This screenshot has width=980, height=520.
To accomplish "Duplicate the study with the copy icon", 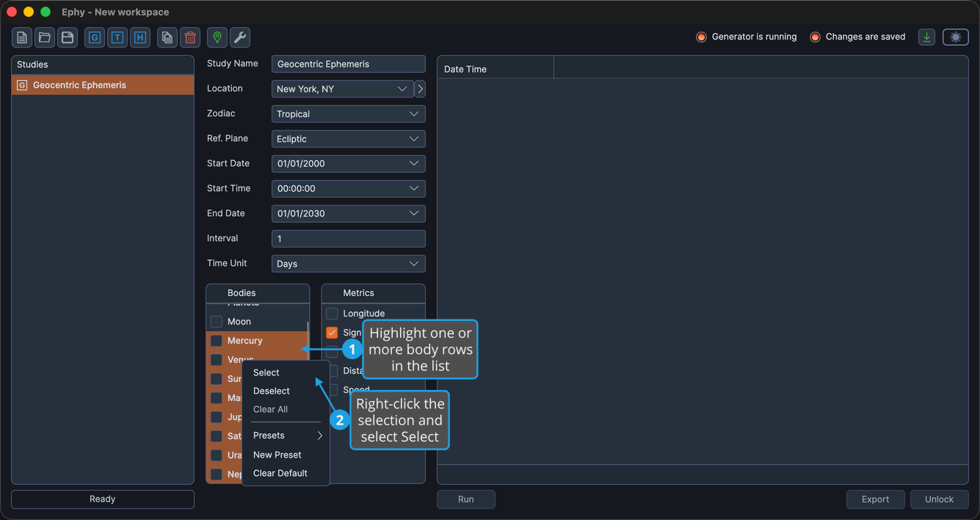I will pos(167,37).
